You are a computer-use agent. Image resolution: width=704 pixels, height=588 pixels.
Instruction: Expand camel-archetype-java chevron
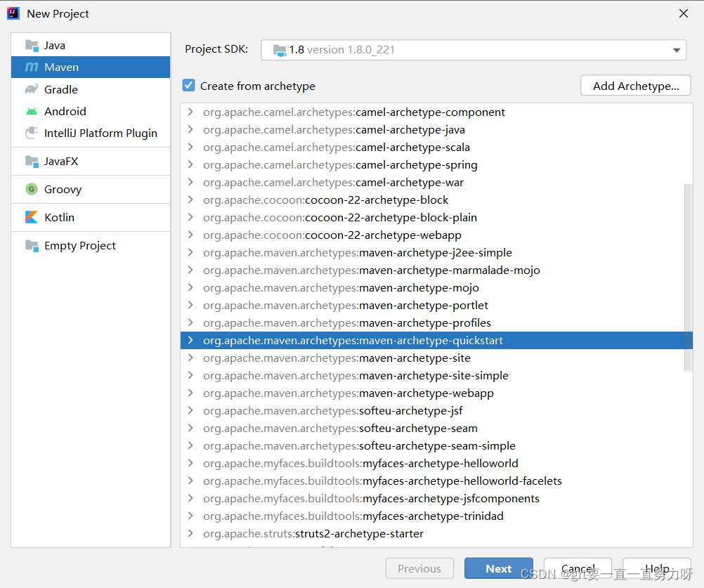(x=190, y=129)
